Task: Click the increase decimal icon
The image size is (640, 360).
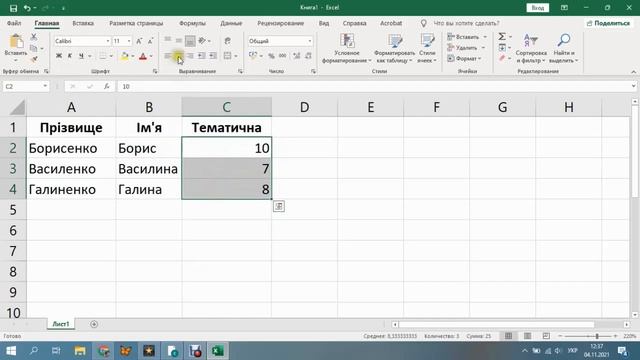Action: (297, 56)
